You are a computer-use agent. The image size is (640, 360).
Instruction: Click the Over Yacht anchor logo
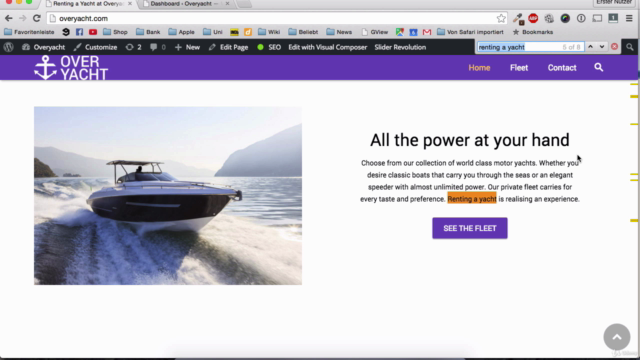pos(71,67)
